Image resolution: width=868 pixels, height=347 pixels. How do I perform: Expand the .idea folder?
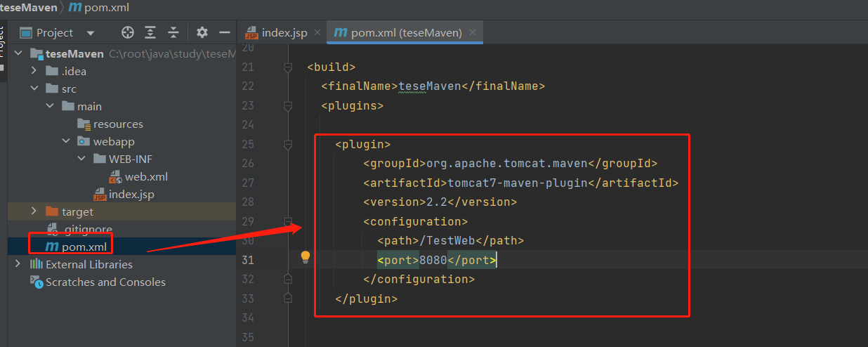(34, 71)
